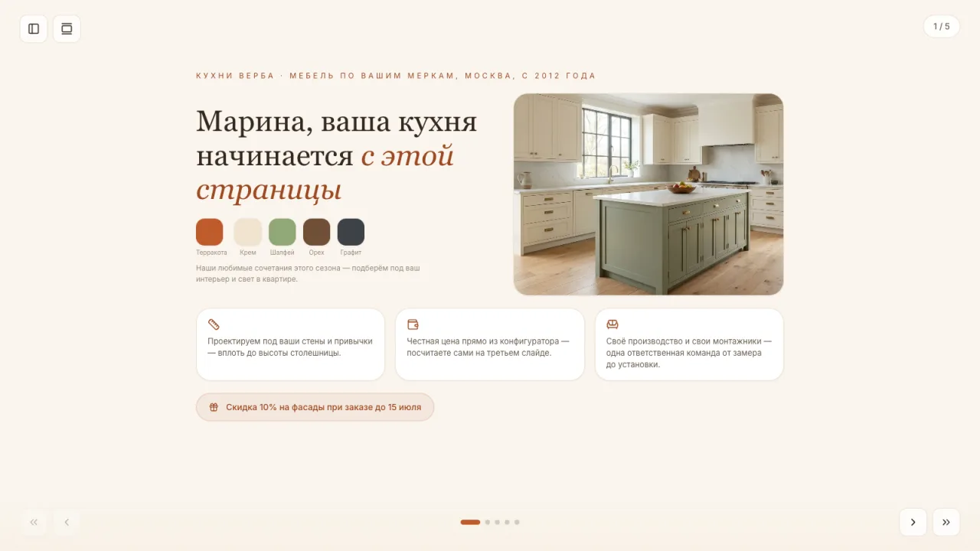Pick the Орех brown swatch
Screen dimensions: 980x551
point(317,232)
